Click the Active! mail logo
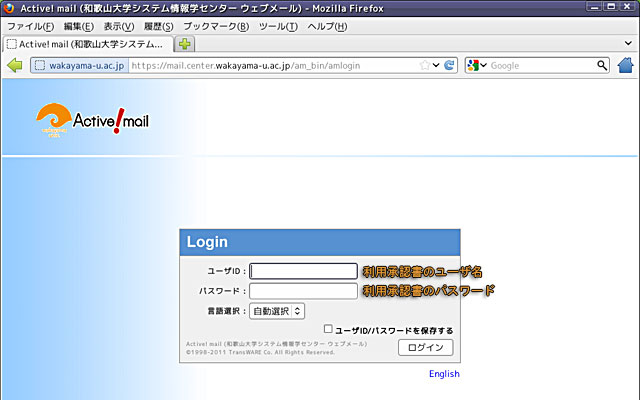 point(93,120)
